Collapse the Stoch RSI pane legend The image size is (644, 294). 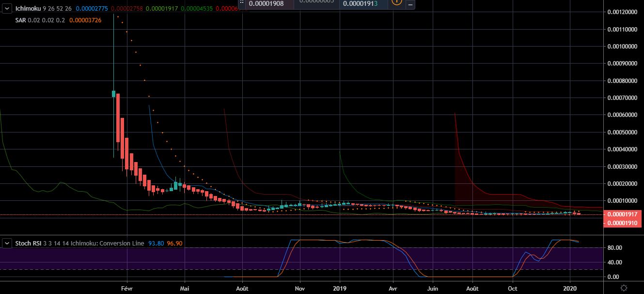tap(7, 243)
